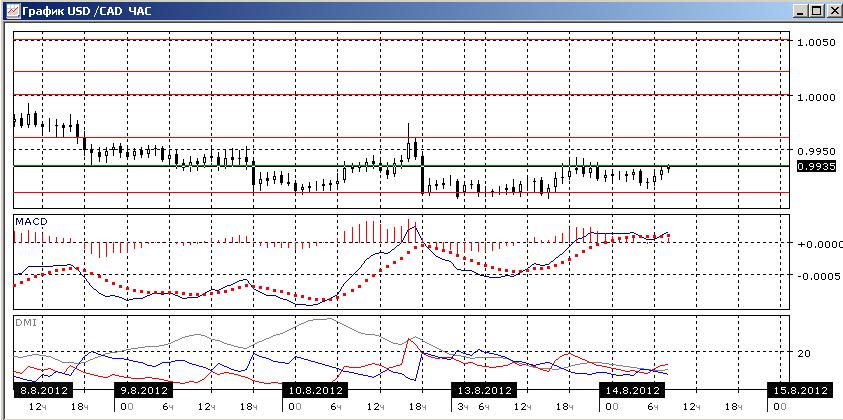This screenshot has height=420, width=843.
Task: Minimize the USD/CAD chart window
Action: tap(801, 10)
